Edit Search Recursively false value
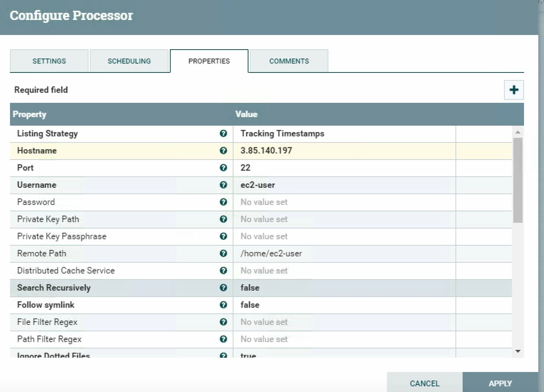Viewport: 544px width, 392px height. [344, 288]
